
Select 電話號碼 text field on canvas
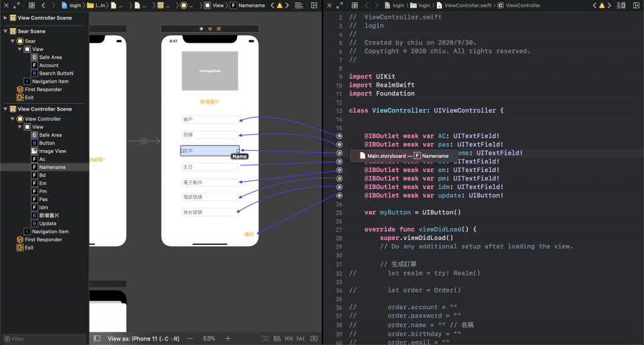pyautogui.click(x=209, y=197)
